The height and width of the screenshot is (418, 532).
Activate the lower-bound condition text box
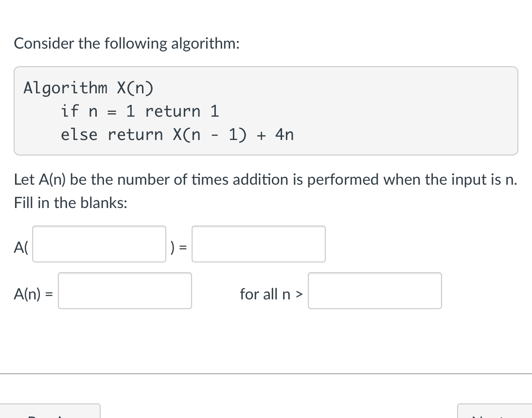[x=374, y=291]
